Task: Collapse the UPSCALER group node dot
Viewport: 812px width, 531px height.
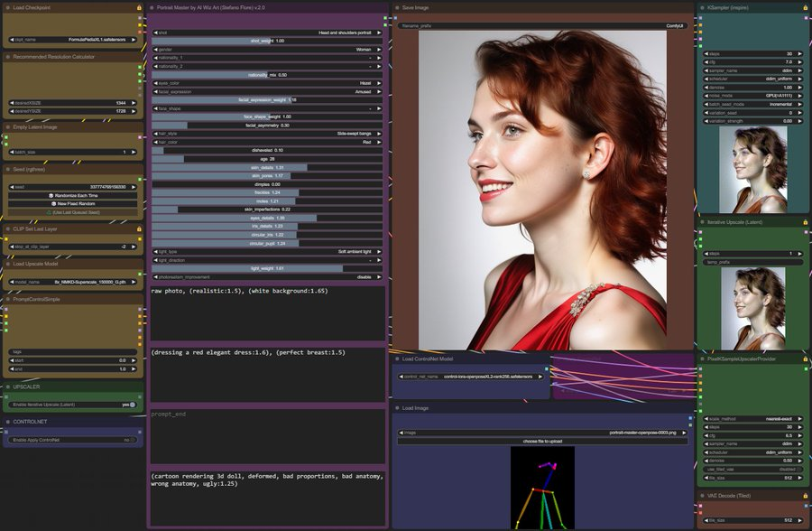Action: [x=8, y=387]
